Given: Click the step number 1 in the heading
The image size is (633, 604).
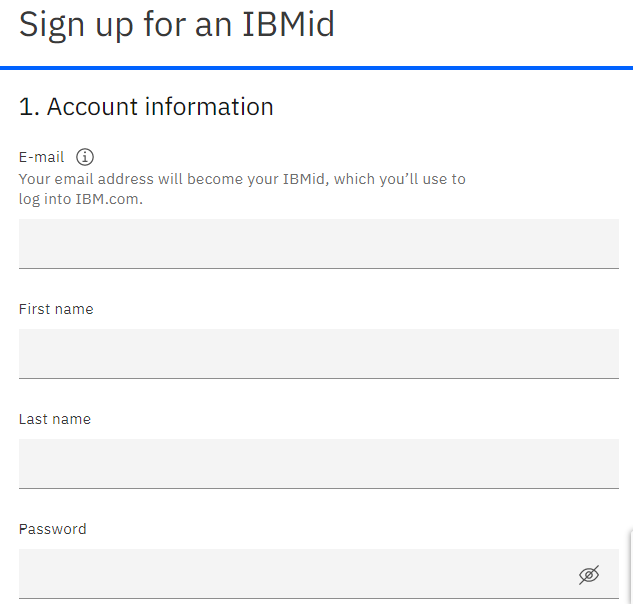Looking at the screenshot, I should click(x=27, y=107).
